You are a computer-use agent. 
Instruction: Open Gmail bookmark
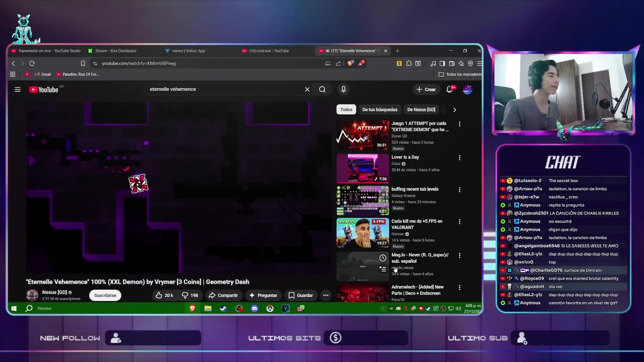[x=42, y=74]
